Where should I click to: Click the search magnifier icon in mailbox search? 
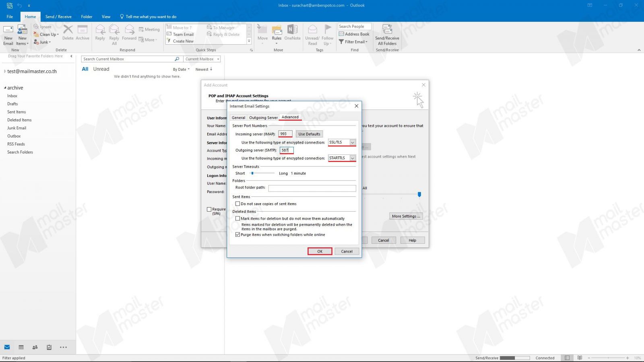coord(177,59)
